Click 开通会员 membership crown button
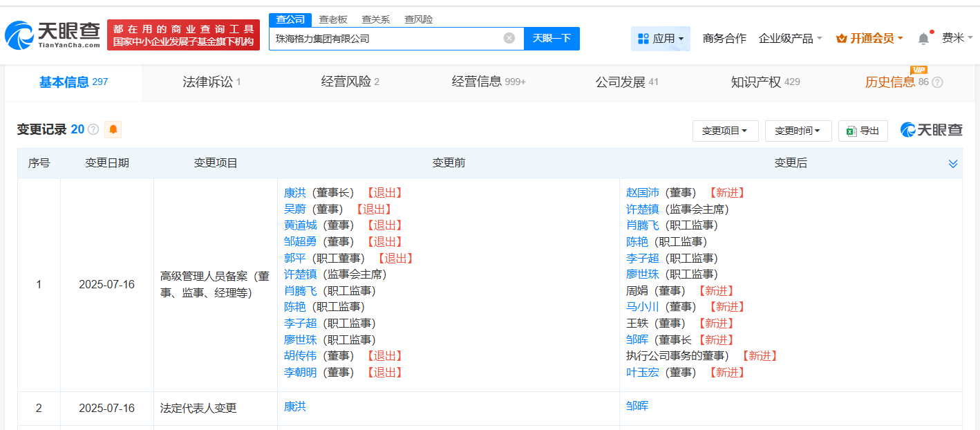This screenshot has height=430, width=980. point(869,39)
